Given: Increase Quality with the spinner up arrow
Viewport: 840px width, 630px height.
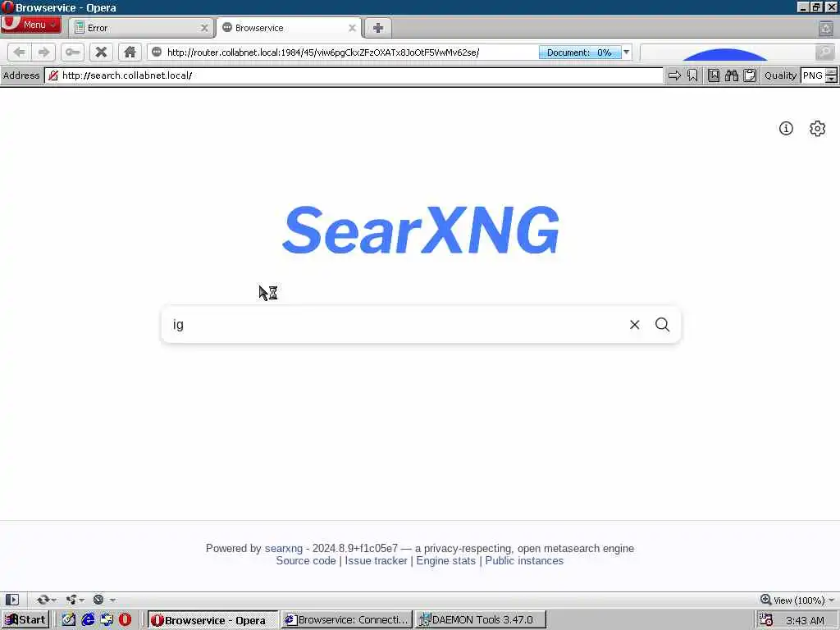Looking at the screenshot, I should tap(831, 72).
